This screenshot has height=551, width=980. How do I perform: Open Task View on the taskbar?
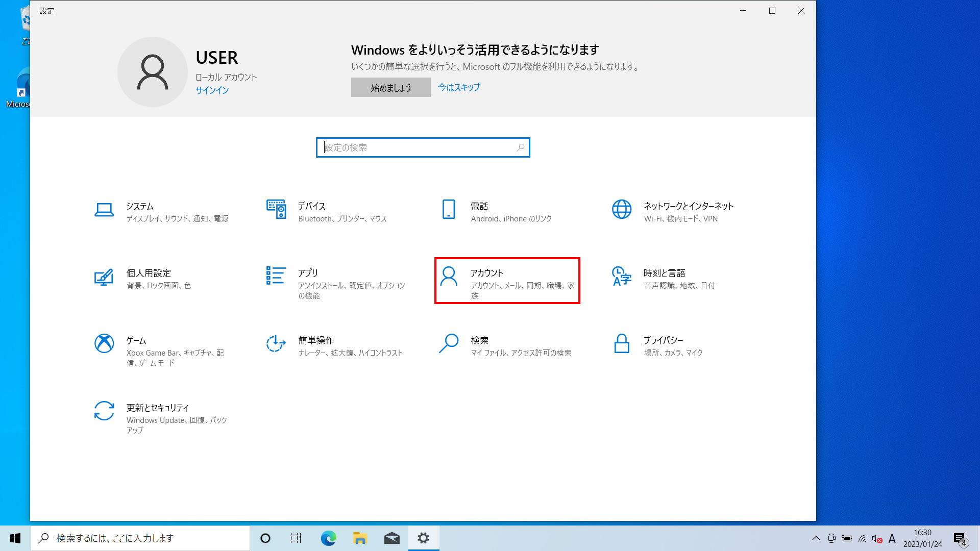[296, 538]
